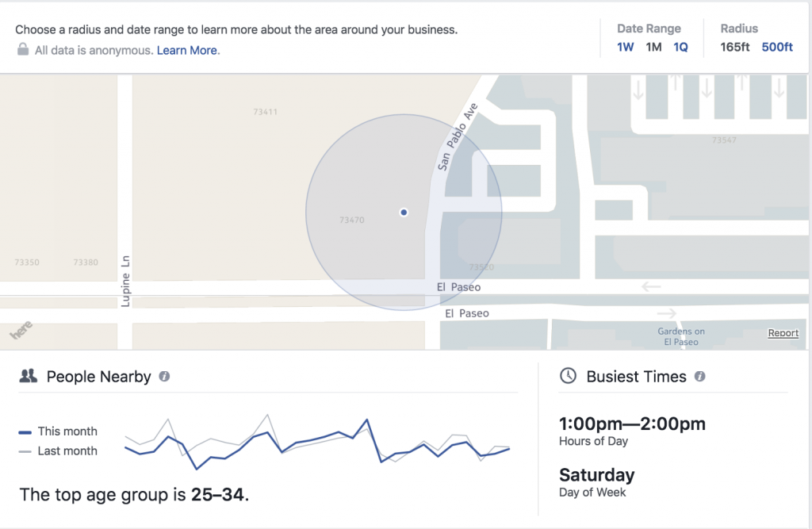Switch the radius to 165ft

click(734, 47)
